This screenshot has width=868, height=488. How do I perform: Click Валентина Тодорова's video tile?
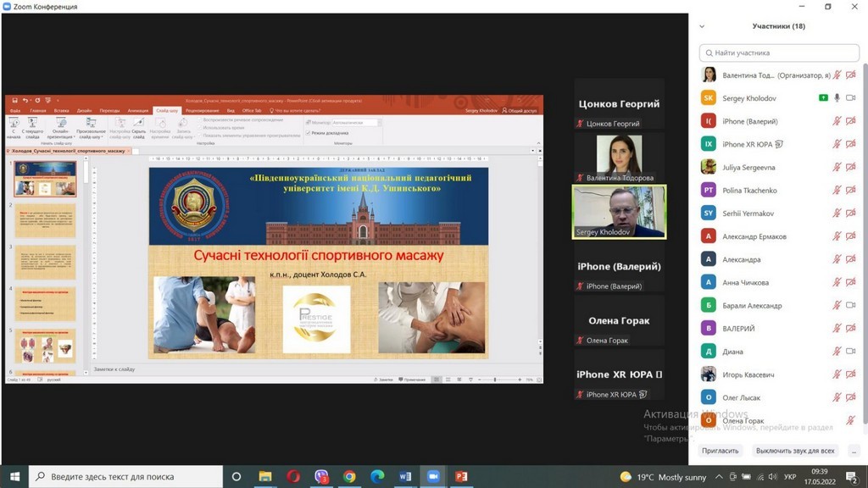[619, 158]
